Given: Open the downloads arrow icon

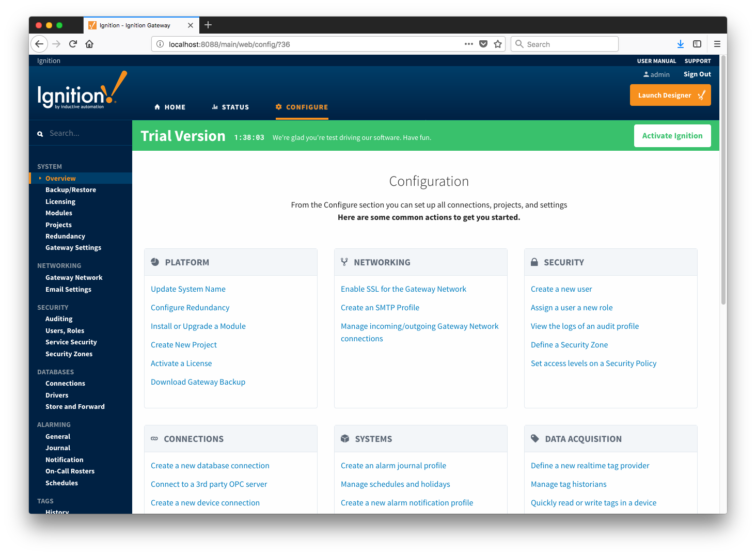Looking at the screenshot, I should (681, 44).
